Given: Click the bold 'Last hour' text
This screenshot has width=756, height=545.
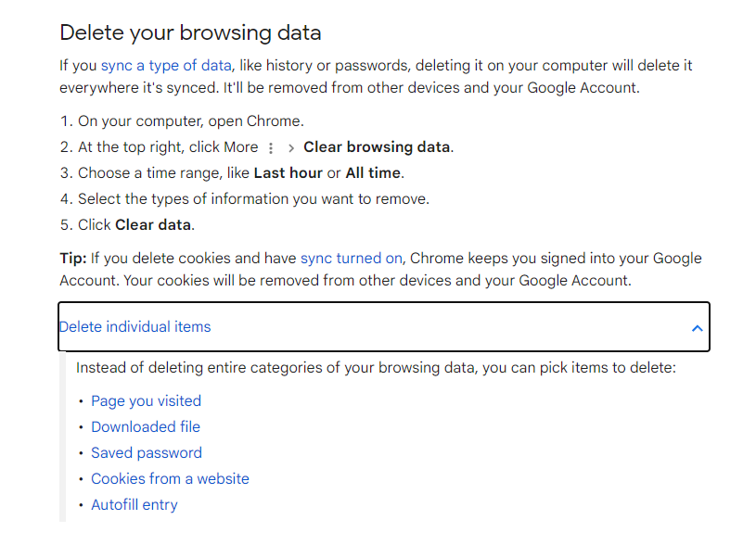Looking at the screenshot, I should click(x=288, y=173).
